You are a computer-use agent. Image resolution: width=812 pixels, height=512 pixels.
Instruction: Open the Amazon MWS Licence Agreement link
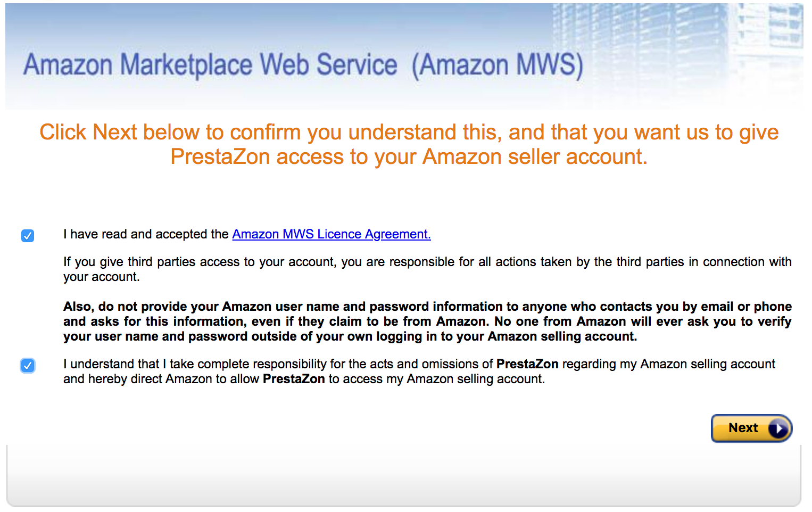tap(332, 234)
